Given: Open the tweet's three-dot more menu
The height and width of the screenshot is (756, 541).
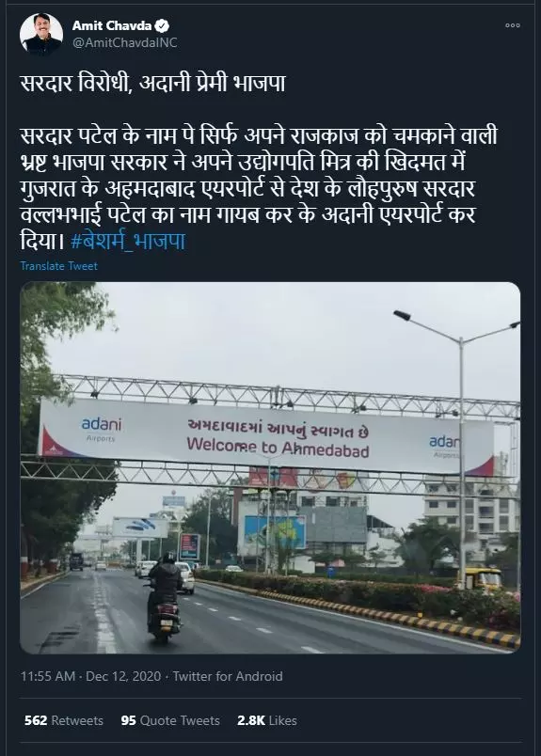Looking at the screenshot, I should [x=513, y=25].
